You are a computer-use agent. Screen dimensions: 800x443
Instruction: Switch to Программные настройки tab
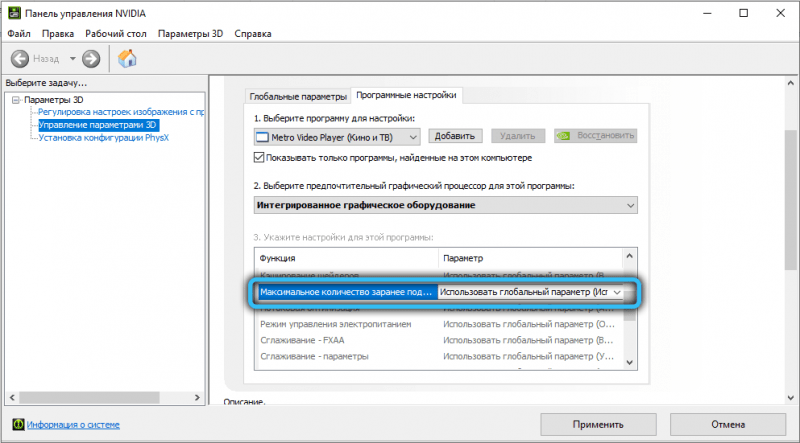click(406, 95)
